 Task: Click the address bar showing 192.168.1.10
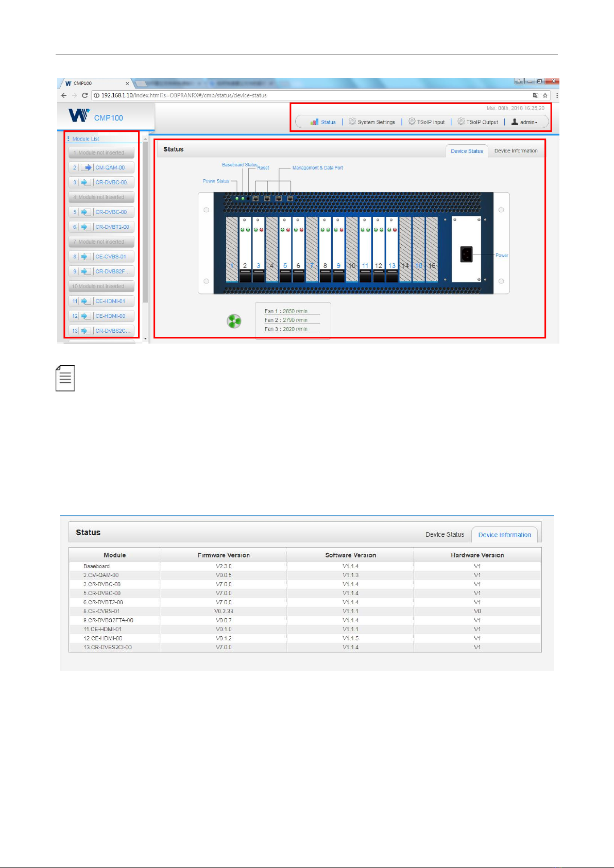(x=320, y=95)
